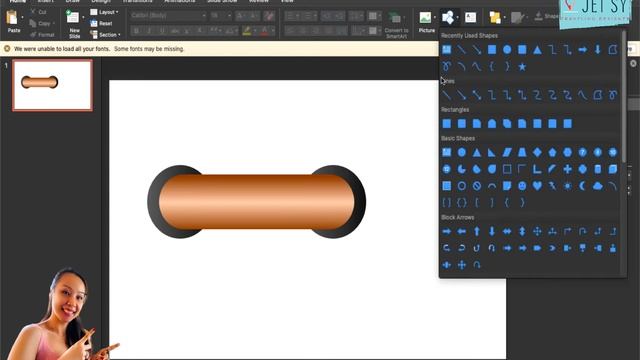Select slide 1 thumbnail
The image size is (640, 360).
click(52, 85)
